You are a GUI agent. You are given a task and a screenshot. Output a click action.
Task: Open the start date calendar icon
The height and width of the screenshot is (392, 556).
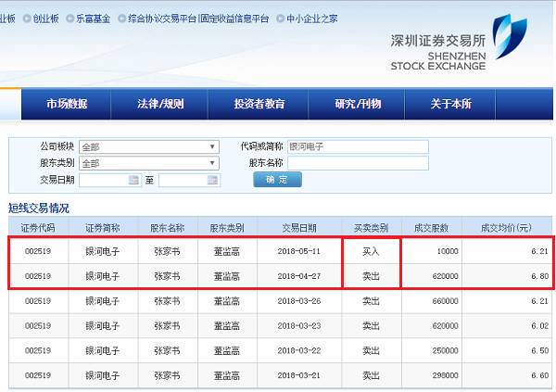coord(133,180)
